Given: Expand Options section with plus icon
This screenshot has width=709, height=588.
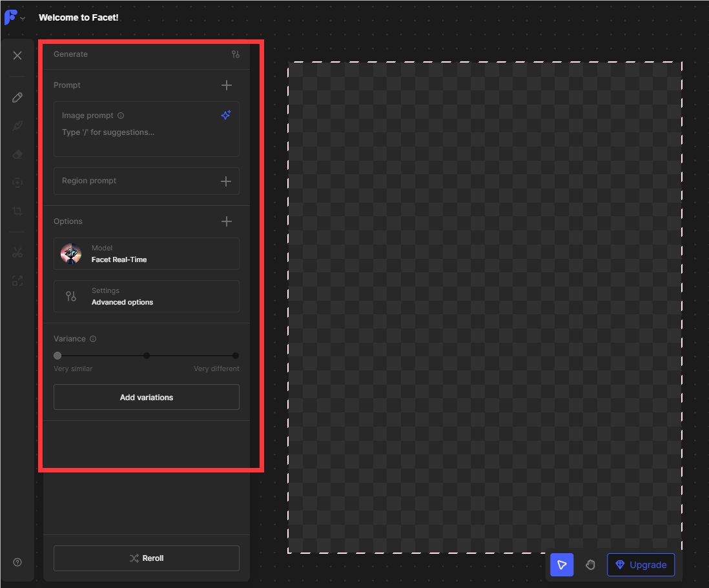Looking at the screenshot, I should coord(227,221).
